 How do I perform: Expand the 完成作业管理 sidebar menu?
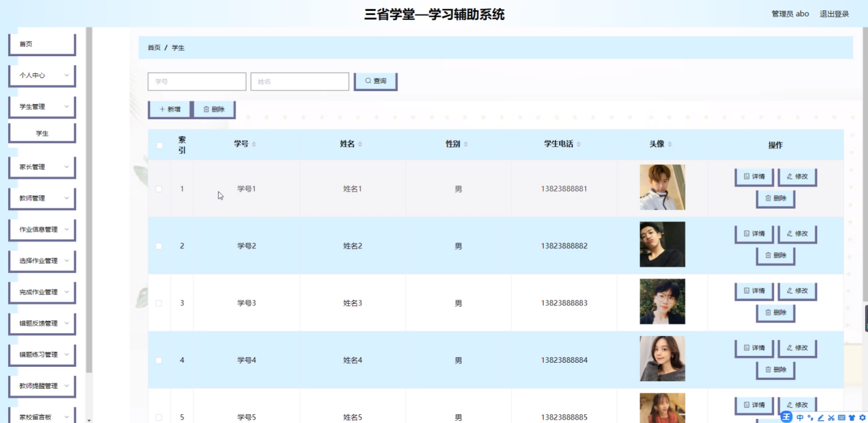[42, 292]
